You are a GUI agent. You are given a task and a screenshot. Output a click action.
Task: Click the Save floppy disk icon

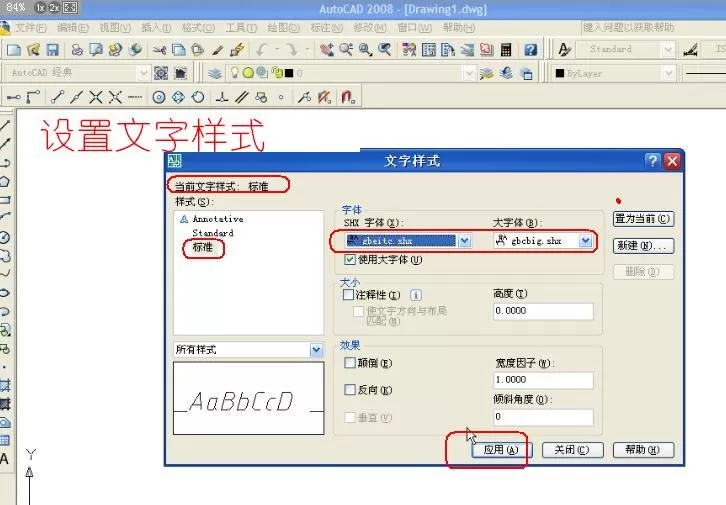52,50
